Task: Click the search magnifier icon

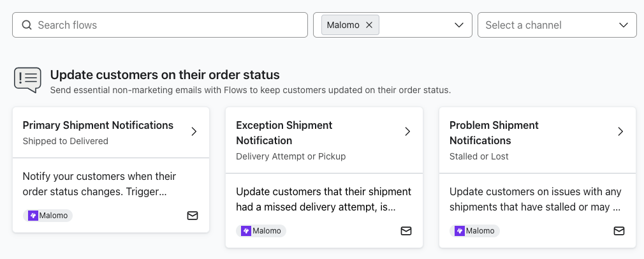Action: [x=27, y=26]
